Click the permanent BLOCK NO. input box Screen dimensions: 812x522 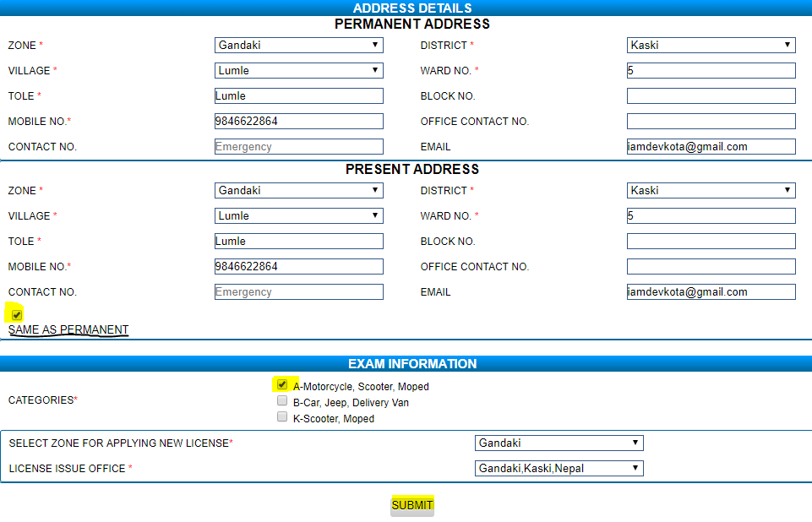(710, 95)
